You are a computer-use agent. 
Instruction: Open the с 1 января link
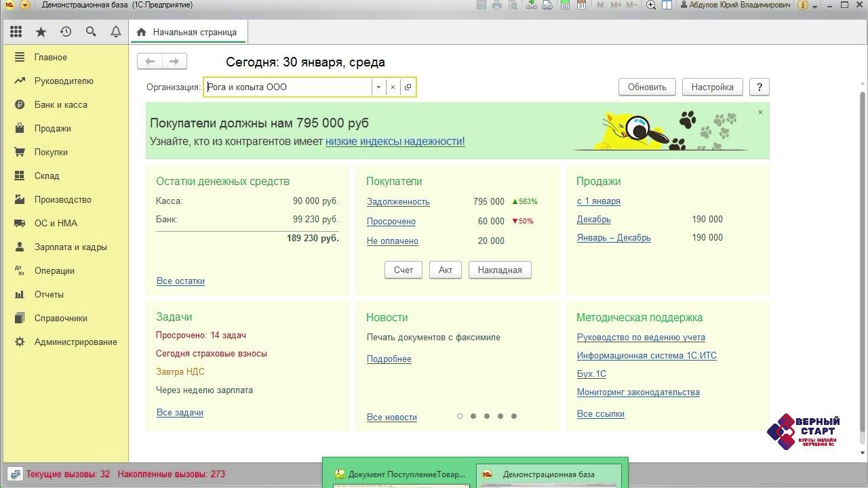599,201
